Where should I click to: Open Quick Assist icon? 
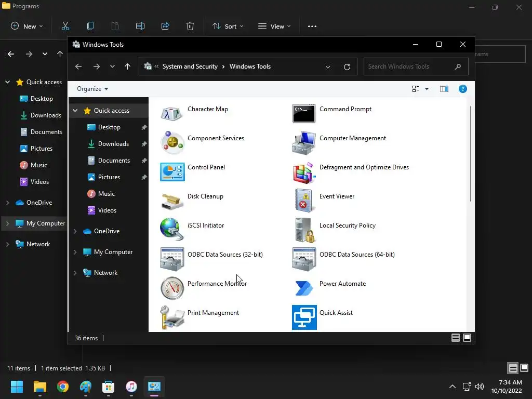tap(304, 317)
